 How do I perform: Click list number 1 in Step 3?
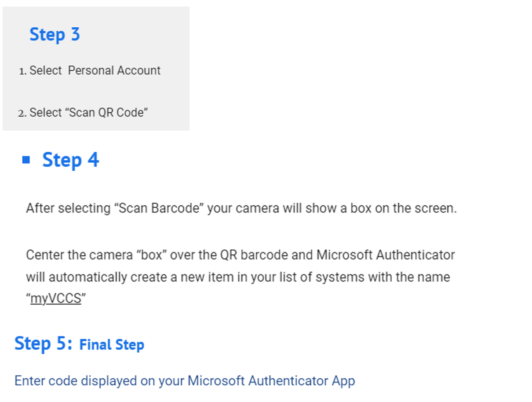[x=22, y=71]
